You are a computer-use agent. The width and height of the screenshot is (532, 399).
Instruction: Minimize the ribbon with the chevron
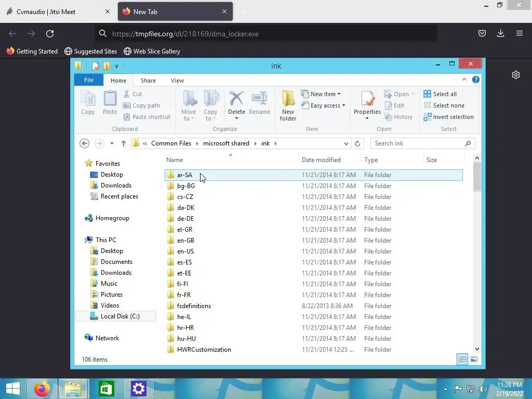[464, 79]
